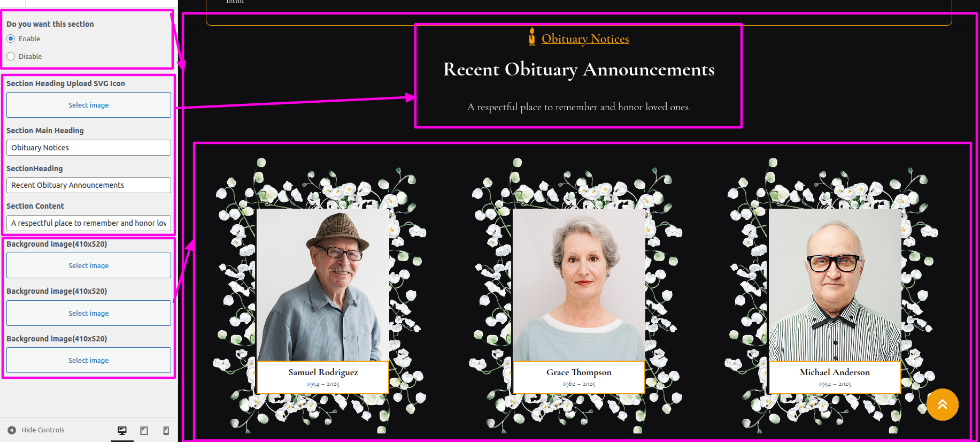Click the candle icon beside Obituary Notices

(x=532, y=36)
